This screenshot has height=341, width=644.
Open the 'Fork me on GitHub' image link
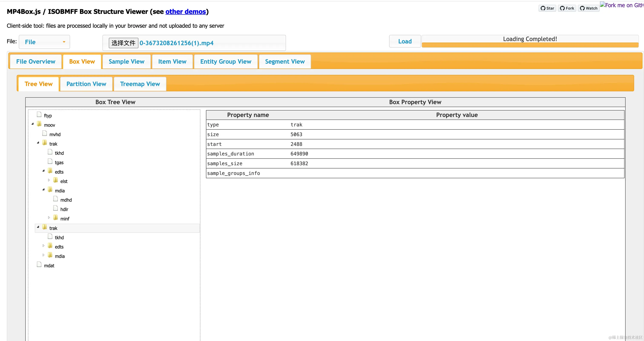pyautogui.click(x=622, y=5)
